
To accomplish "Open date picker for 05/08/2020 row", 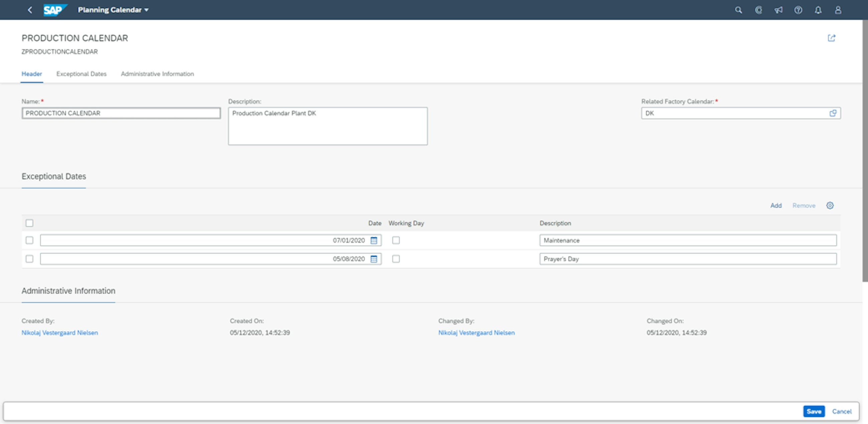I will pos(374,259).
